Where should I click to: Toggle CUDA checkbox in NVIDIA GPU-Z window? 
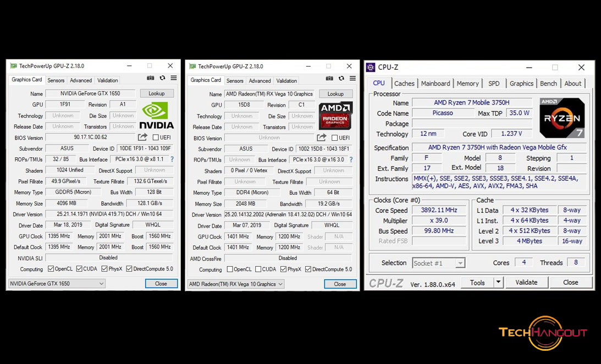[x=79, y=268]
